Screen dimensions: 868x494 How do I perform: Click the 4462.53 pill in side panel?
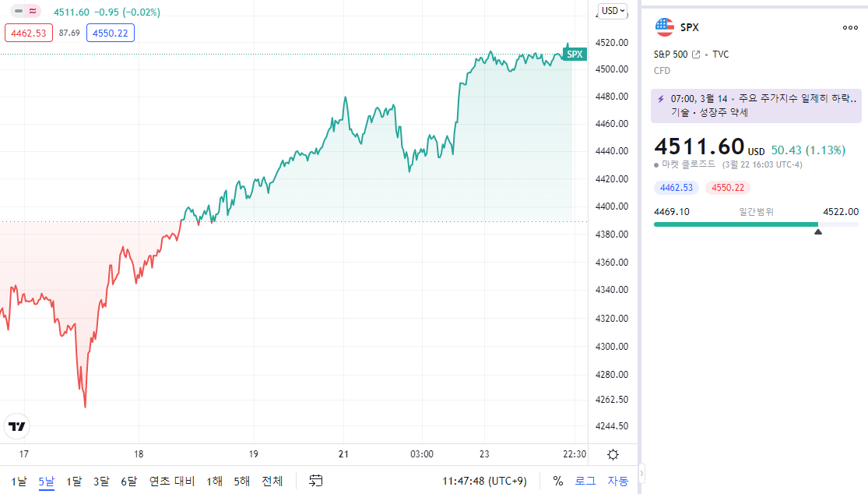point(676,188)
